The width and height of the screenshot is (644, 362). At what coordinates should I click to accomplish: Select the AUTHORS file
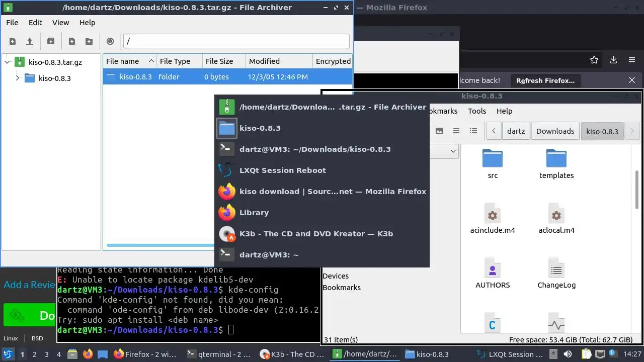(x=493, y=274)
